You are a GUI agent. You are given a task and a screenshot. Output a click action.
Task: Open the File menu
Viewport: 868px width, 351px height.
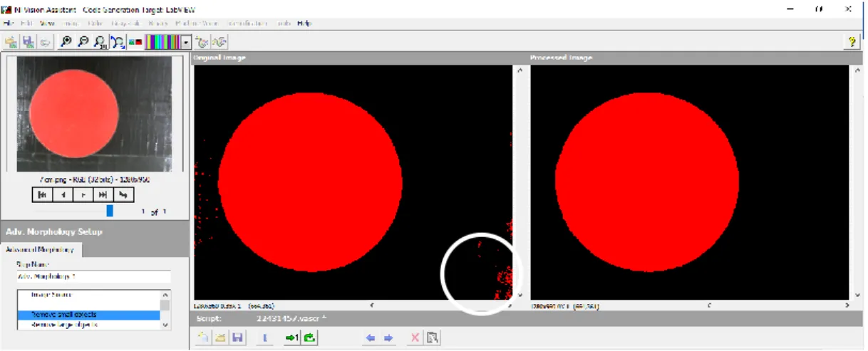coord(8,23)
